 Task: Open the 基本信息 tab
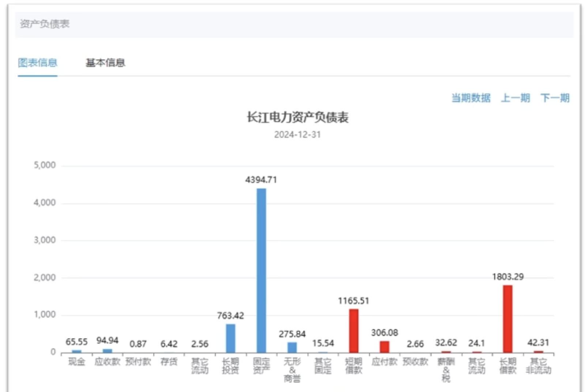105,63
